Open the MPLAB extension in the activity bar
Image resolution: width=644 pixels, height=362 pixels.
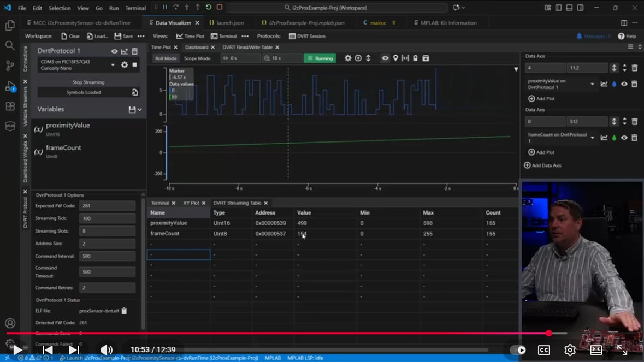click(10, 126)
